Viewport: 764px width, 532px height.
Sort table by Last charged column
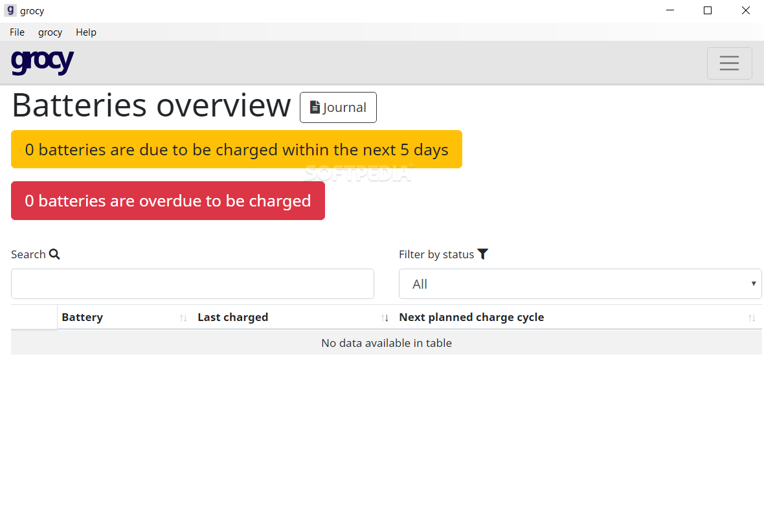coord(294,317)
